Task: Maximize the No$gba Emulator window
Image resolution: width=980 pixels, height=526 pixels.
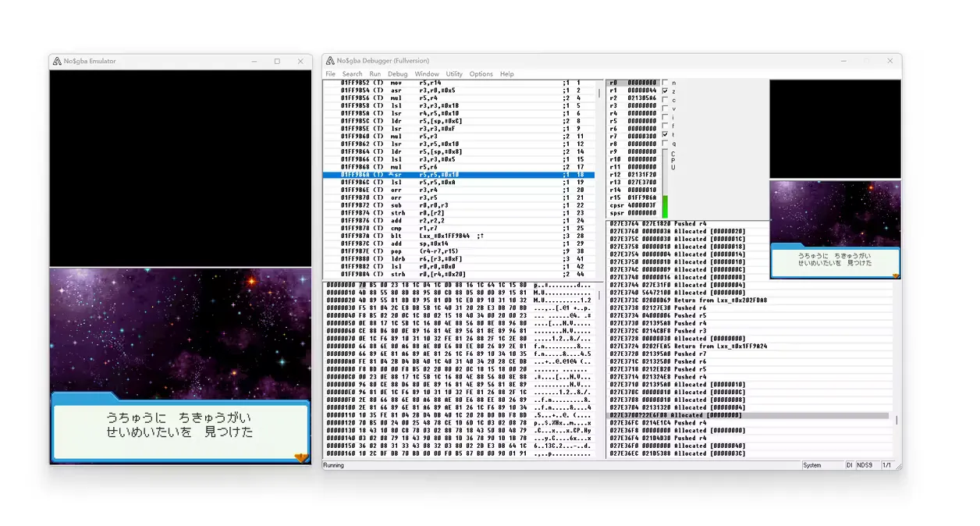Action: [277, 61]
